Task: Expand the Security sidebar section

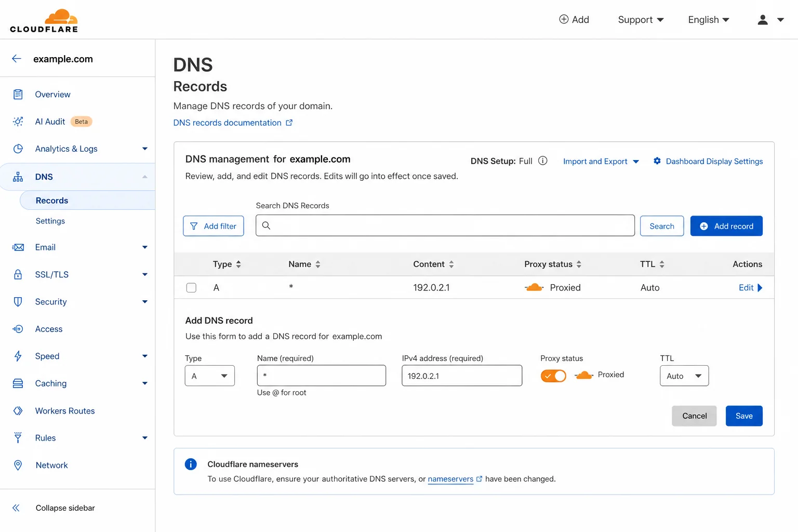Action: coord(145,302)
